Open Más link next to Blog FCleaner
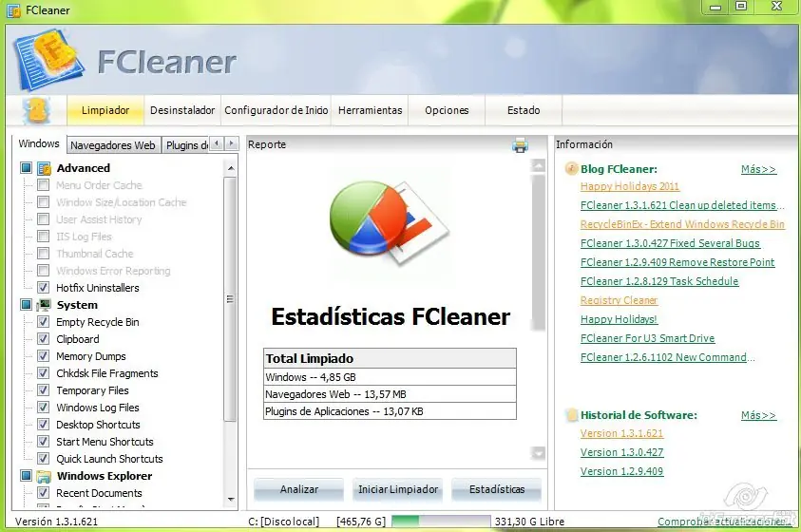801x532 pixels. pyautogui.click(x=758, y=169)
